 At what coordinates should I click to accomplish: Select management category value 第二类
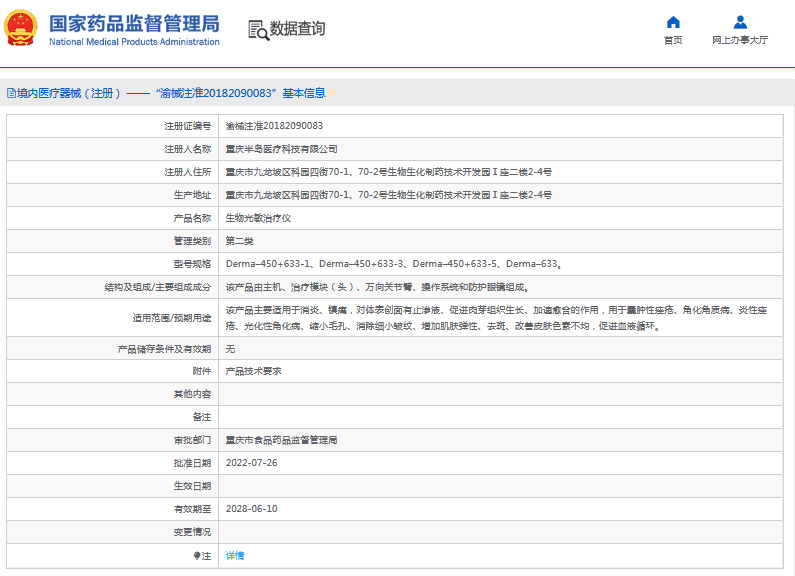239,241
